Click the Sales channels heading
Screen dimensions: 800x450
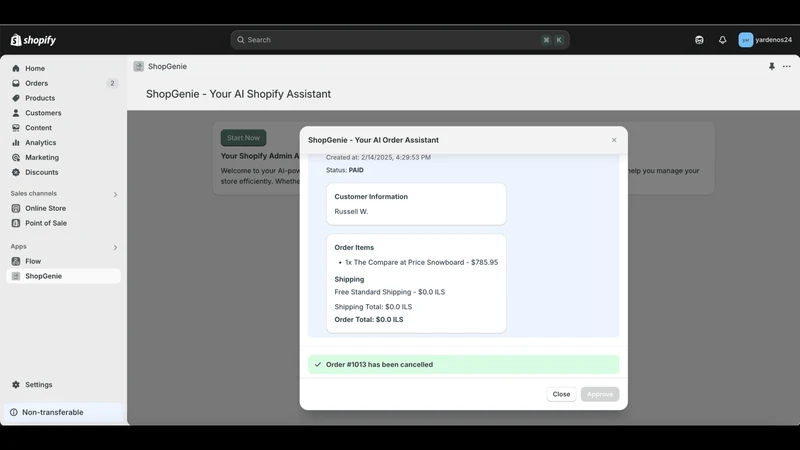pos(34,193)
